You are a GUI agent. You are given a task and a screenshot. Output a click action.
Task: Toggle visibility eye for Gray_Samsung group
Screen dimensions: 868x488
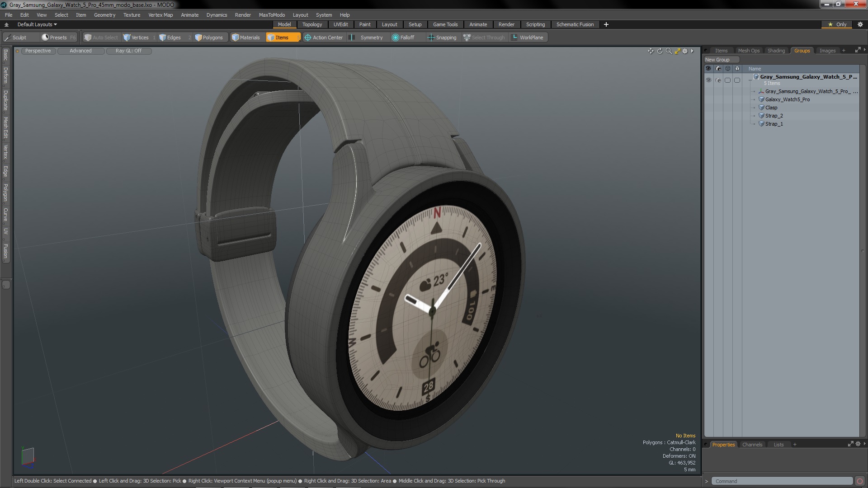coord(708,80)
